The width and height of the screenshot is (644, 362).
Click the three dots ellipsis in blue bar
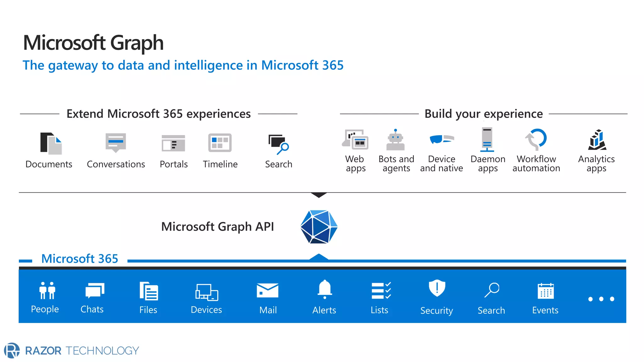[601, 299]
